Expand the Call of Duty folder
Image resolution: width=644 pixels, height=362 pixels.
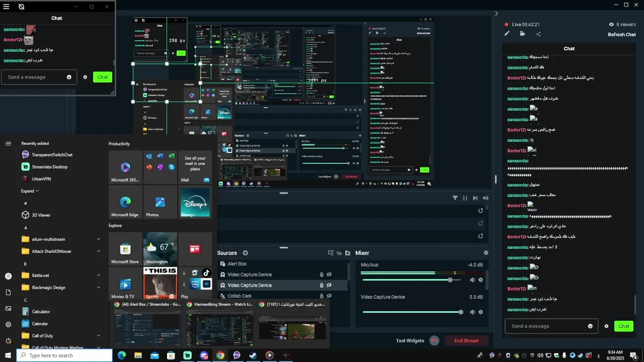(x=99, y=335)
